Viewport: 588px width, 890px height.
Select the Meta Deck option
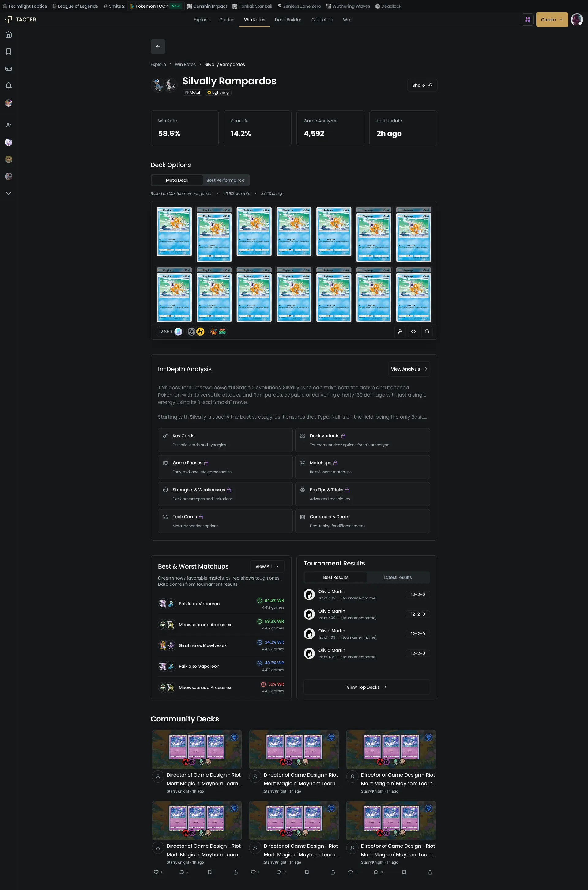(177, 180)
